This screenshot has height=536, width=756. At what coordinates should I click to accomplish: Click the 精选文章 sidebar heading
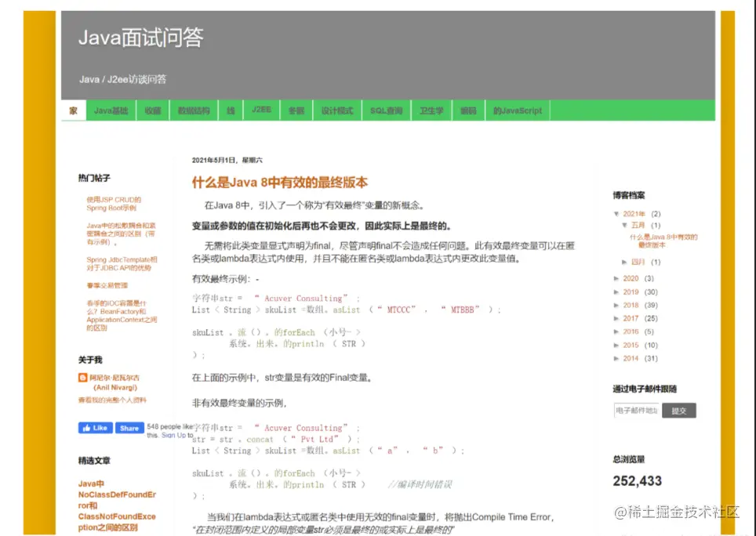tap(94, 461)
